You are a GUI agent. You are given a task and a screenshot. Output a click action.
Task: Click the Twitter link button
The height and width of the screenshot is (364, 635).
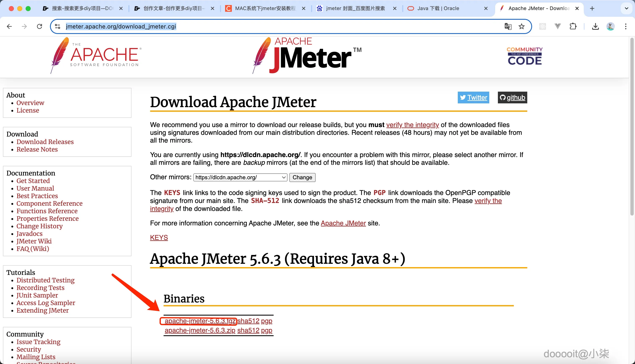click(x=473, y=97)
